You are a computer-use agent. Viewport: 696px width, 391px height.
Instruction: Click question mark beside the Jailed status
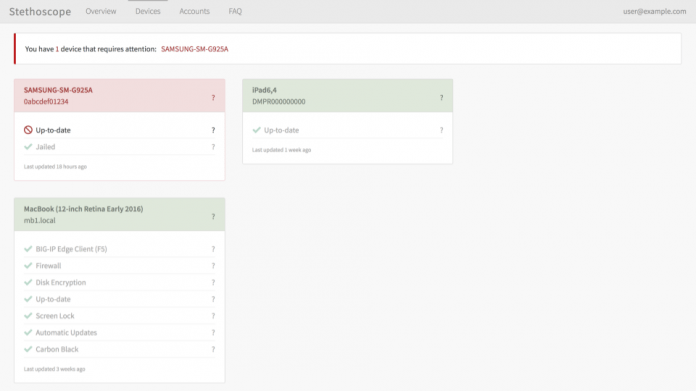213,147
